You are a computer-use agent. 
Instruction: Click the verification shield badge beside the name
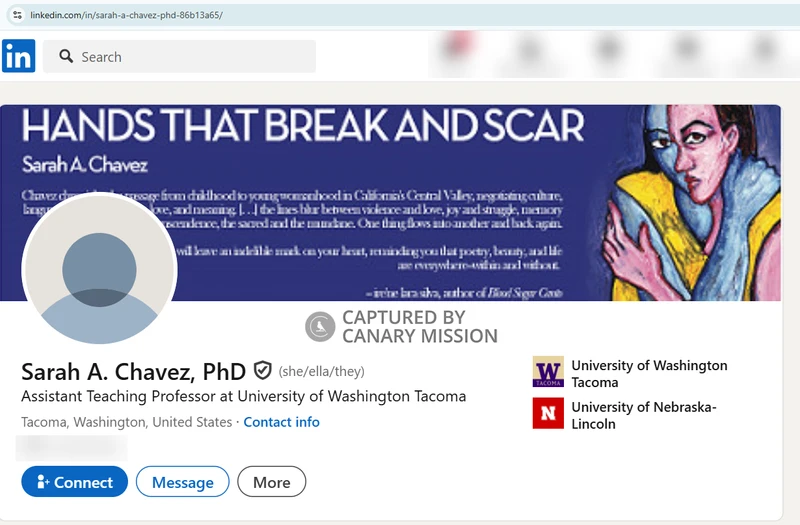click(263, 371)
